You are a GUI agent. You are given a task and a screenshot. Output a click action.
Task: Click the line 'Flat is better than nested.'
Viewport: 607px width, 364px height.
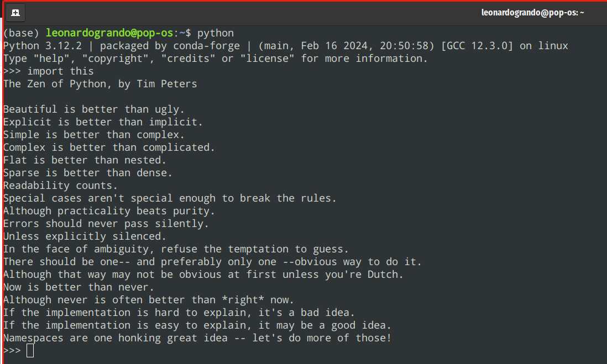(85, 160)
